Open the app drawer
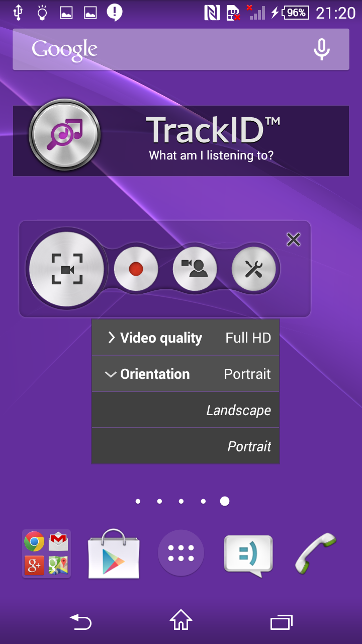This screenshot has width=362, height=644. [181, 552]
